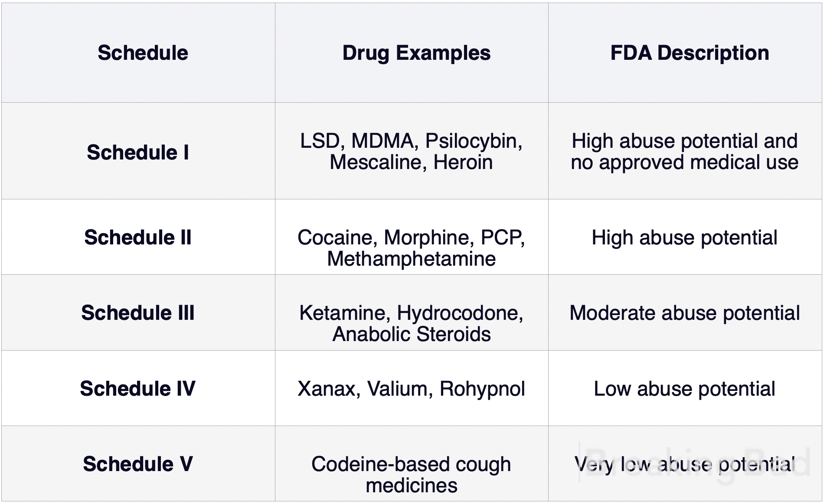Image resolution: width=824 pixels, height=504 pixels.
Task: Select the Schedule V row label
Action: 138,464
